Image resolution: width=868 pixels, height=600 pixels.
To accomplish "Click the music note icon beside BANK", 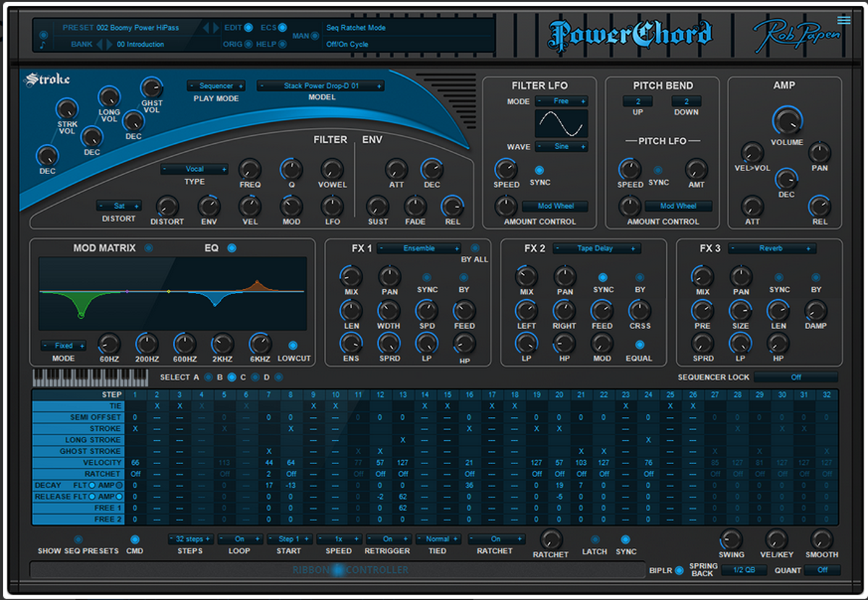I will (x=42, y=46).
